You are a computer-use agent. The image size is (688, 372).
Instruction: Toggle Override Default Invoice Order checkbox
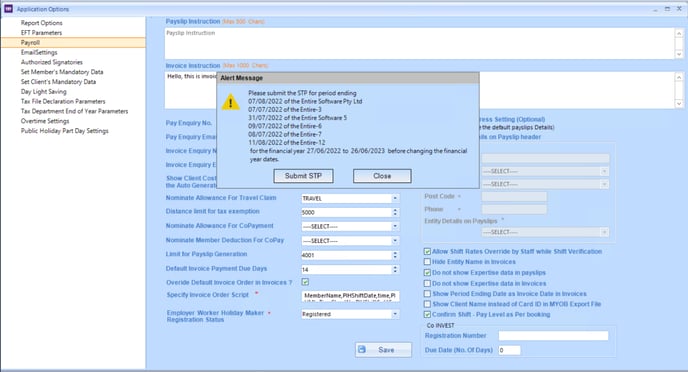(x=305, y=282)
